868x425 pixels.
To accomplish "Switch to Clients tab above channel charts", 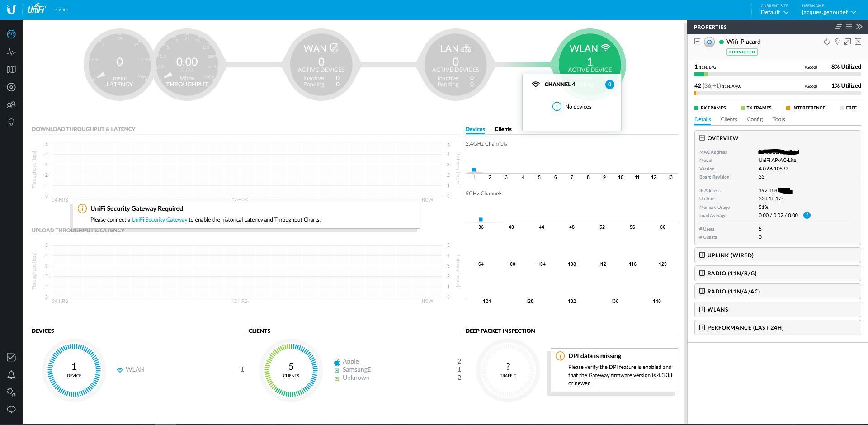I will (x=503, y=129).
